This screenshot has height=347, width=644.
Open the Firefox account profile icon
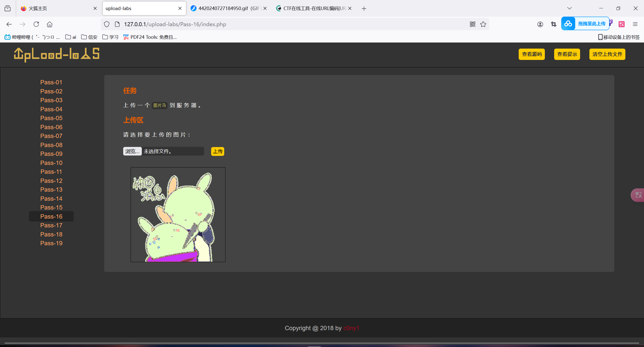coord(540,24)
